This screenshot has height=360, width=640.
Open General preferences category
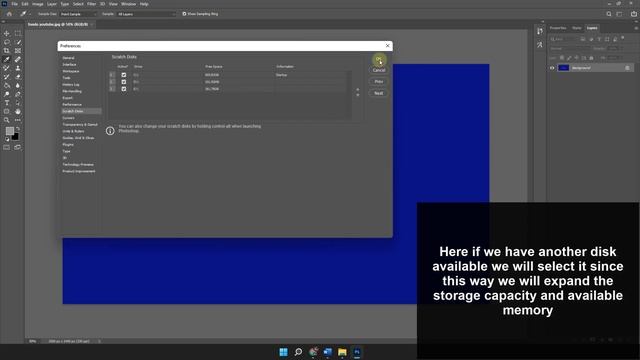tap(69, 58)
